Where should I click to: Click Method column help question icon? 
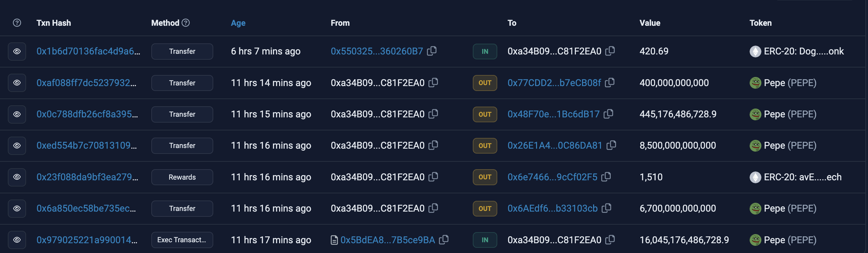click(186, 22)
